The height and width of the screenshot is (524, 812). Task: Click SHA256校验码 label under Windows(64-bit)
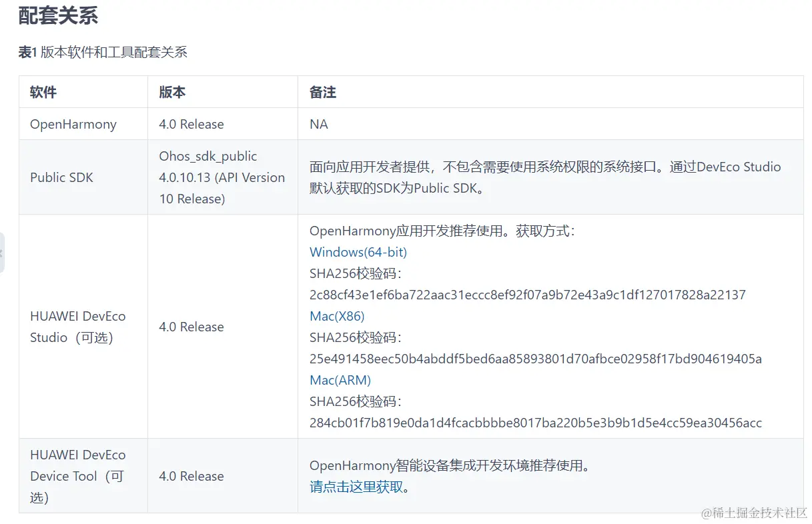pyautogui.click(x=356, y=273)
